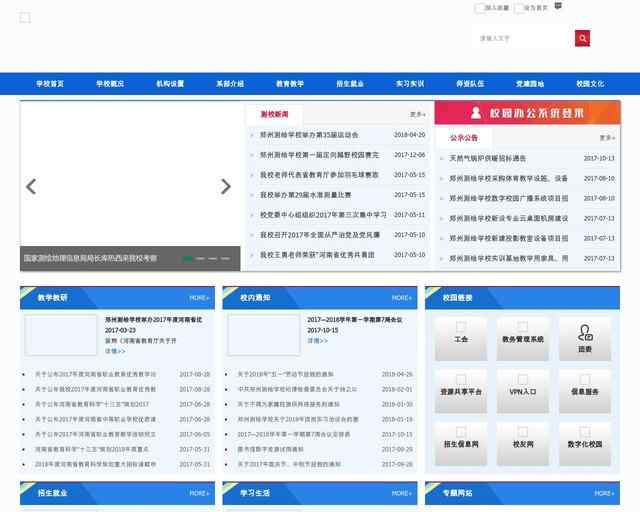640x512 pixels.
Task: Open the 教育教学 nav item
Action: [x=290, y=84]
